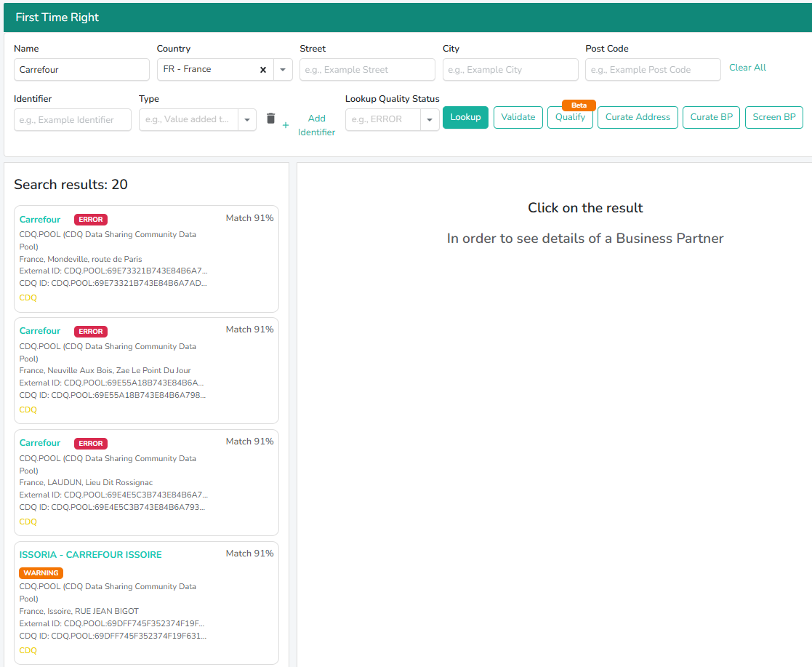Click into the Post Code input field
812x667 pixels.
(653, 69)
